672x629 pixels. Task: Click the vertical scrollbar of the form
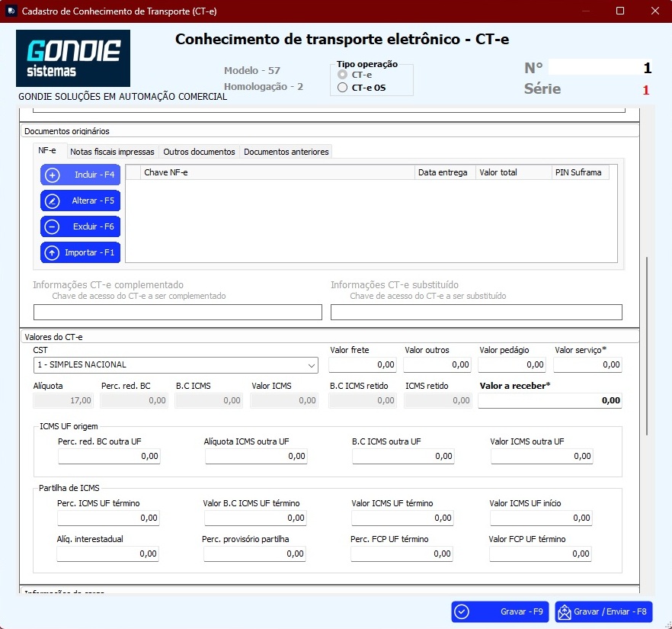[647, 343]
